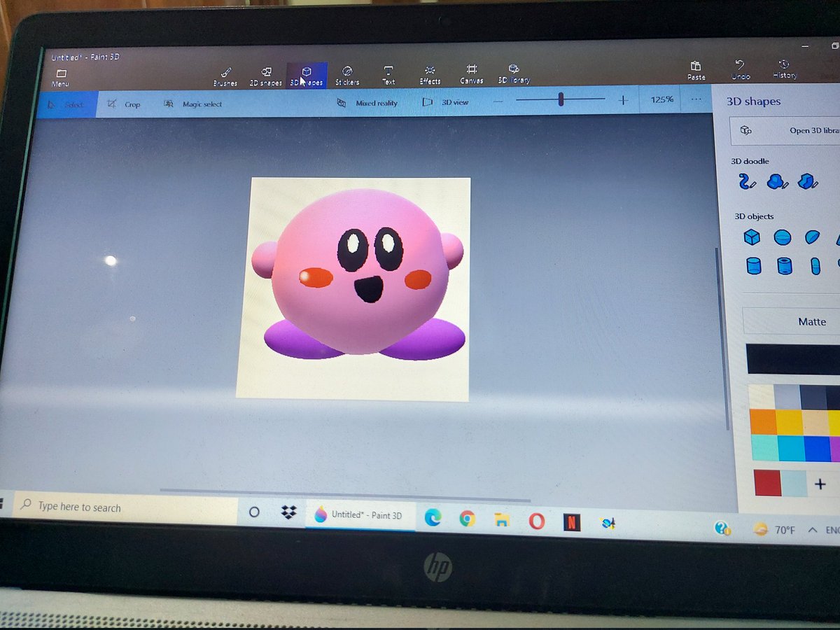Choose the white color swatch
Screen dimensions: 840x630
click(x=762, y=396)
